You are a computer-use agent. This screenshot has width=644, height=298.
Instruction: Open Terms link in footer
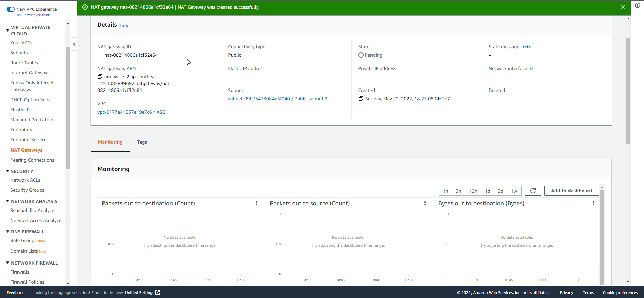(x=588, y=293)
